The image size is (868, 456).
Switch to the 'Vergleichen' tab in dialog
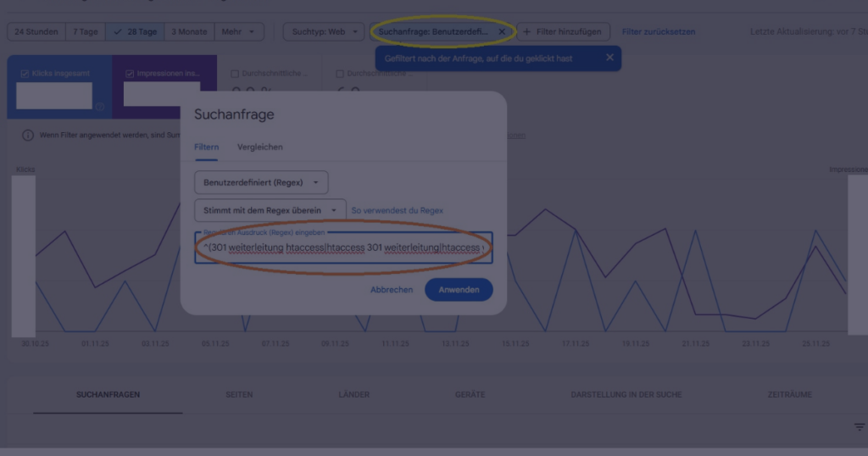260,147
